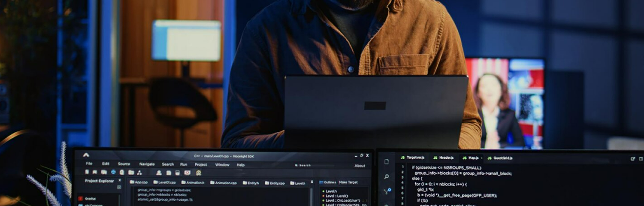644x206 pixels.
Task: Select Level :: OnLoad(char*) in the Outline
Action: (x=341, y=200)
